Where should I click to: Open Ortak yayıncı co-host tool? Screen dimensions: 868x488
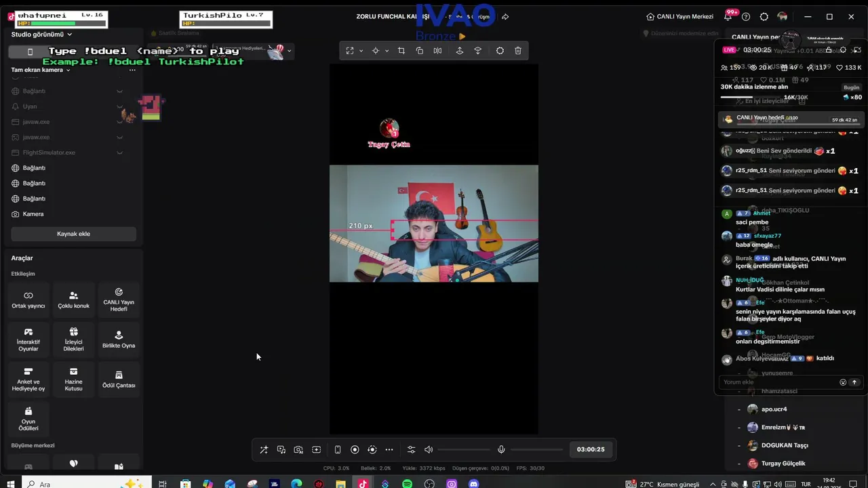28,300
